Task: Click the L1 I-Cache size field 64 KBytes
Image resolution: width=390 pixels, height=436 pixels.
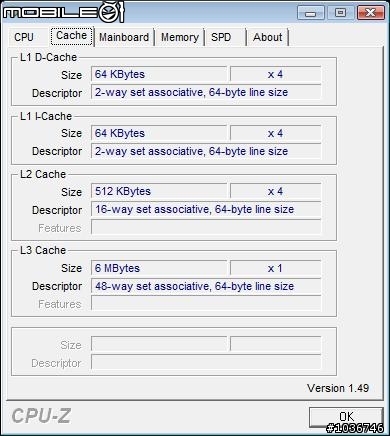Action: pos(159,133)
